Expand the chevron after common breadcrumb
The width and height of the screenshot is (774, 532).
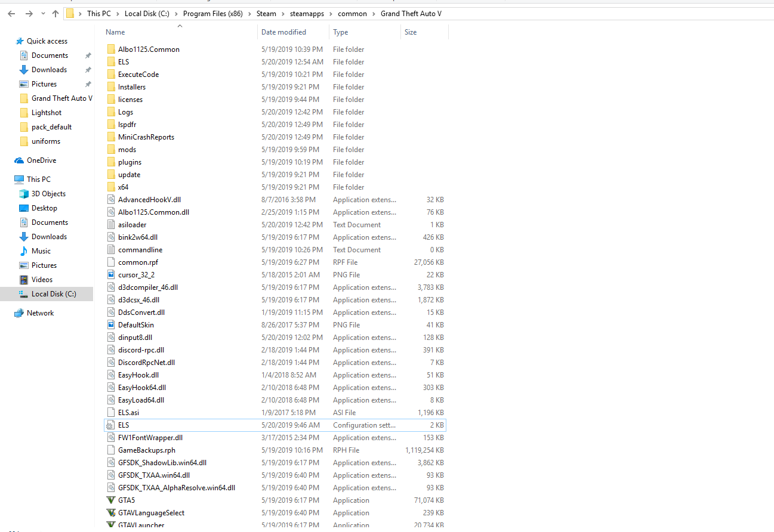[x=374, y=14]
